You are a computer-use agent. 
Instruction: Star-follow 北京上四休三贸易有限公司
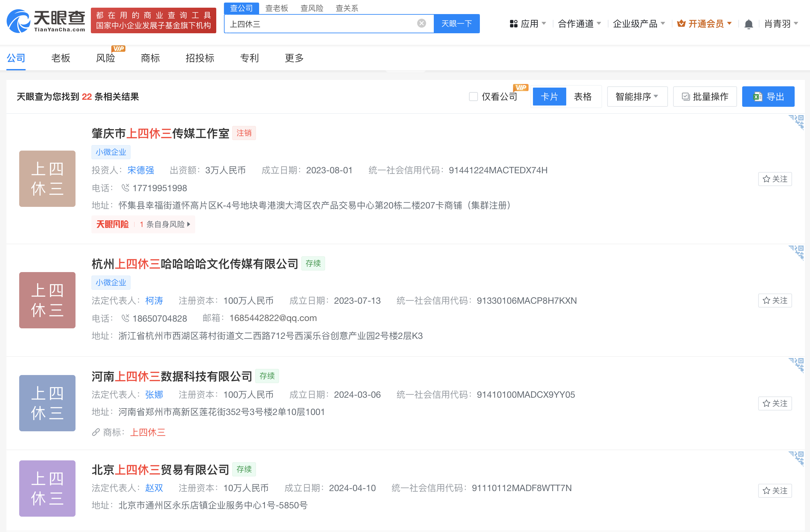click(775, 490)
